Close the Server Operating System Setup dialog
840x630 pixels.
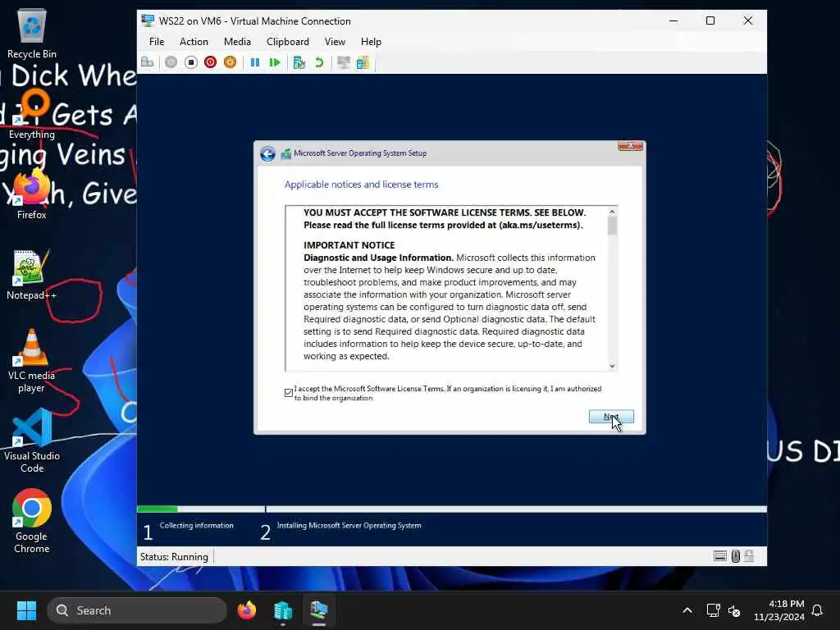(x=630, y=146)
